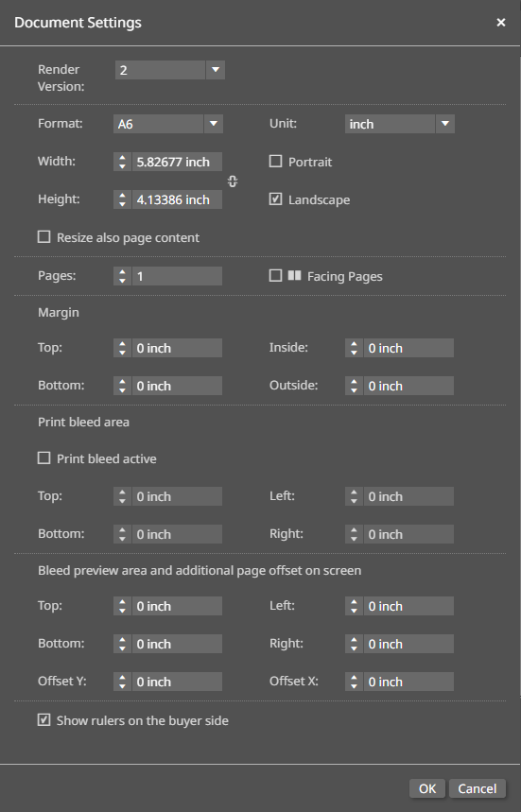Confirm settings with the OK button

coord(427,788)
